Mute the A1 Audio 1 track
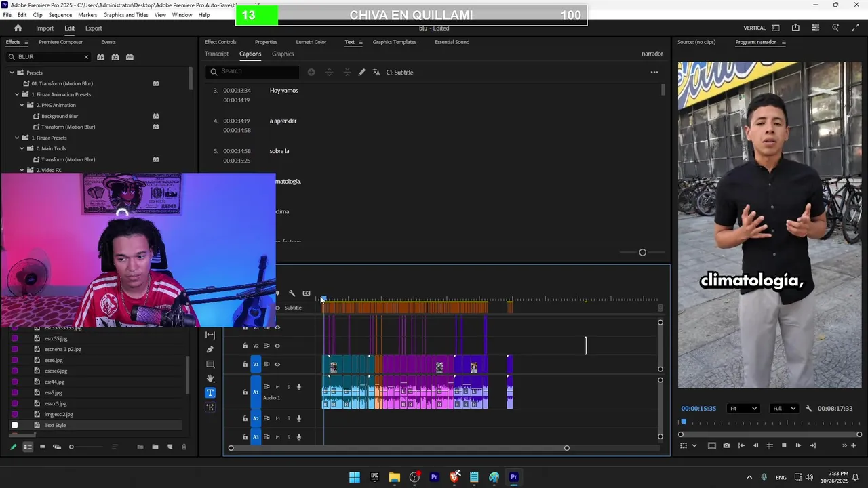The height and width of the screenshot is (488, 868). point(277,387)
